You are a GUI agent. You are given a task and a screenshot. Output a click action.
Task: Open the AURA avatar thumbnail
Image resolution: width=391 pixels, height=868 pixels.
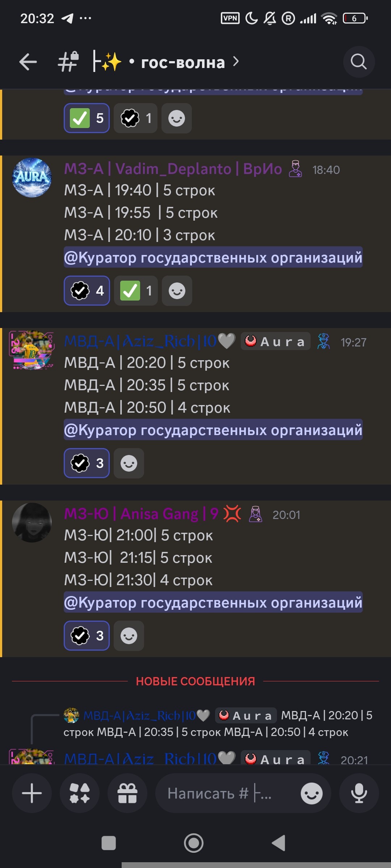32,178
